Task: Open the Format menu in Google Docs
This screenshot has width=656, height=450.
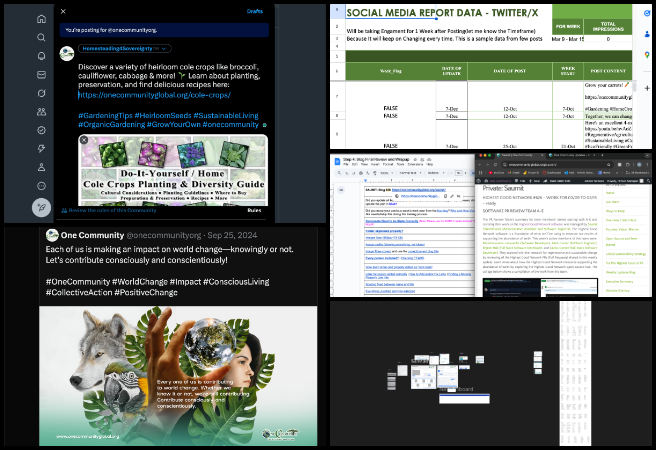Action: (x=388, y=164)
